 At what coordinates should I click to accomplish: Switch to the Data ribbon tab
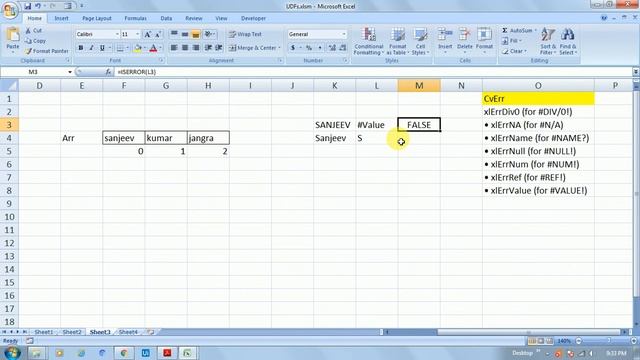click(166, 18)
